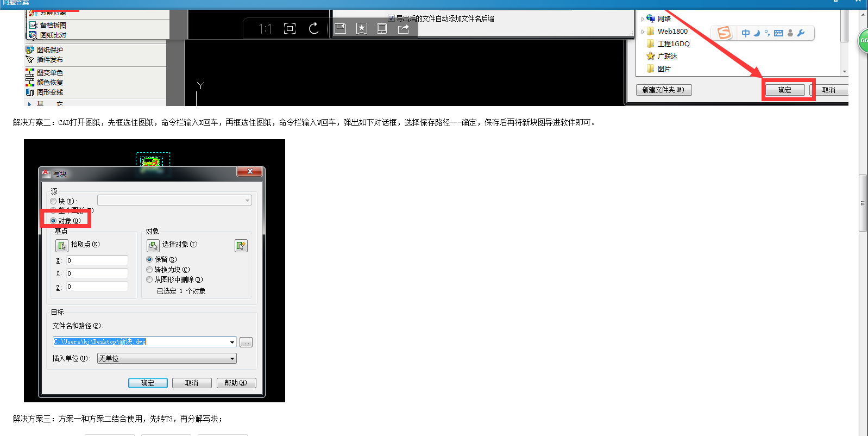This screenshot has width=868, height=436.
Task: Click 取消 in the folder browse dialog
Action: tap(829, 90)
